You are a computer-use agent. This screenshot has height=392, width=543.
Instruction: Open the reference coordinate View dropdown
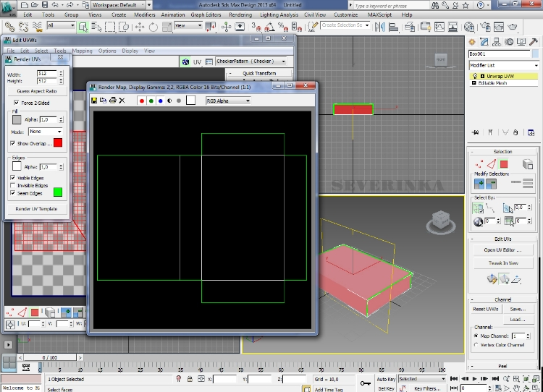click(188, 25)
